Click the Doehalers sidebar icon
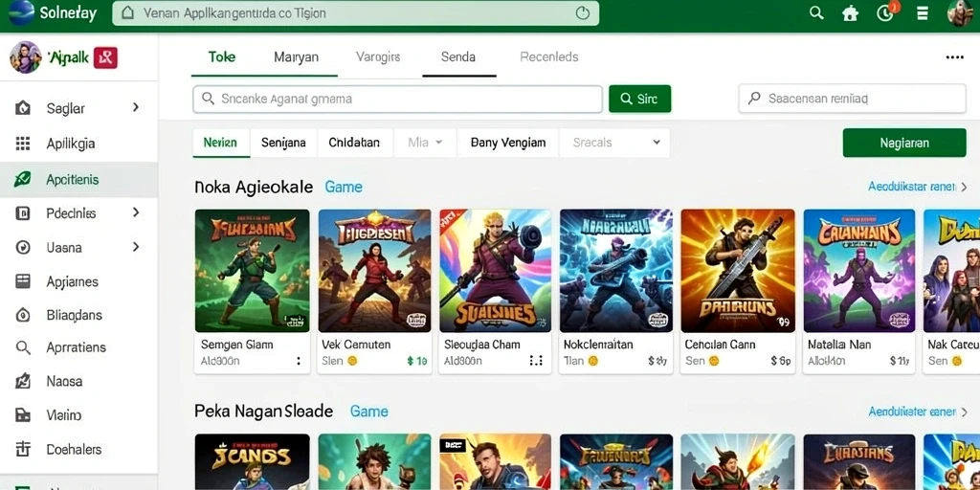The image size is (980, 490). (23, 448)
